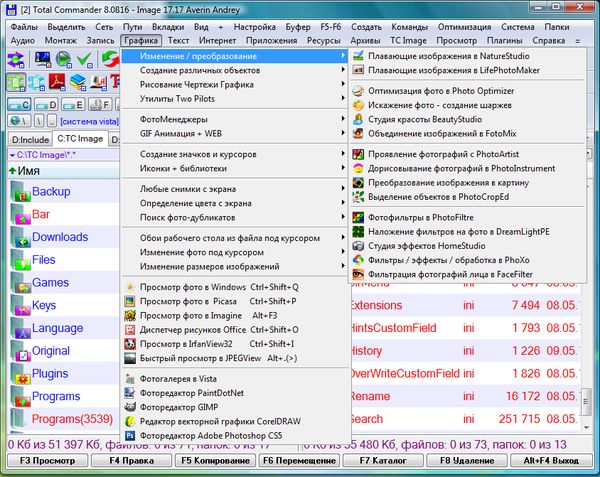
Task: Click the PhoXo icon
Action: pyautogui.click(x=358, y=260)
